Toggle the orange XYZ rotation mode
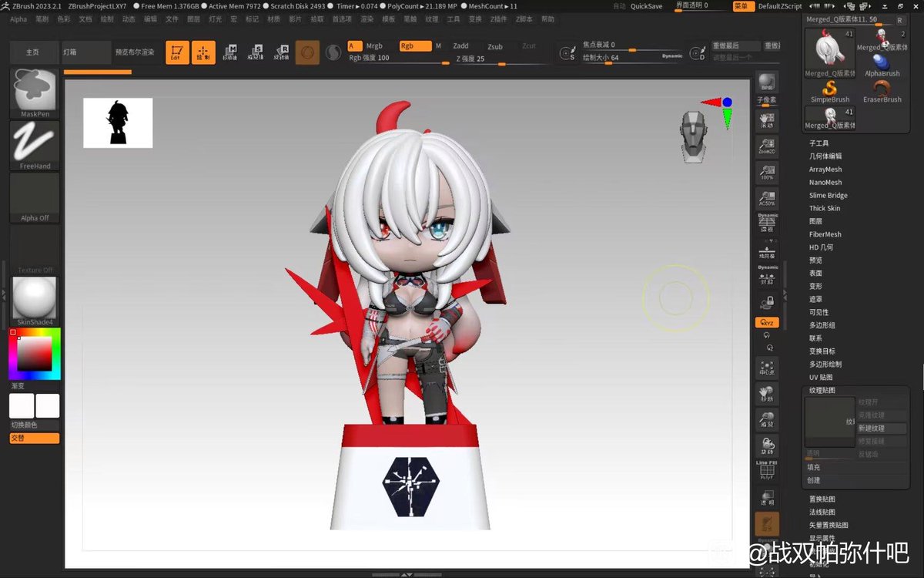 pyautogui.click(x=767, y=322)
